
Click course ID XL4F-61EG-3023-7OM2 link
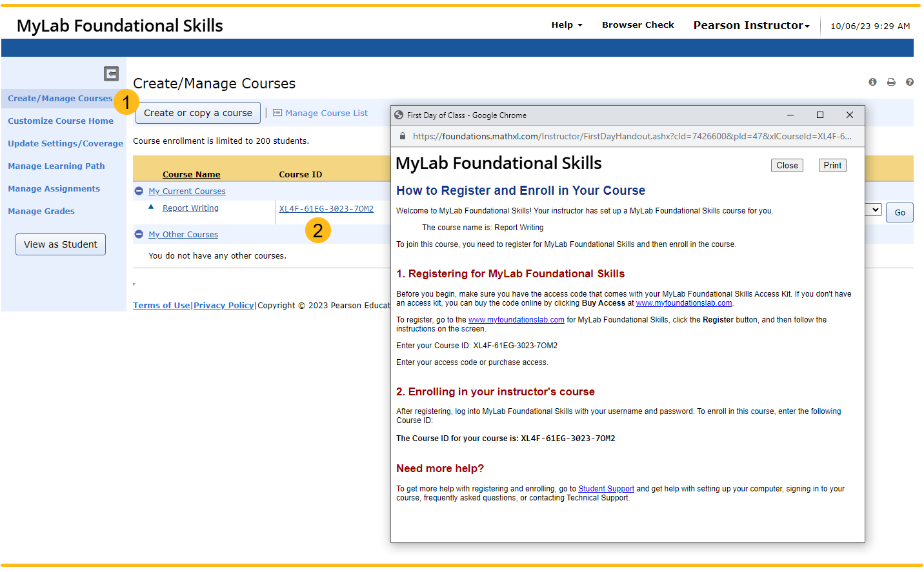pyautogui.click(x=326, y=208)
